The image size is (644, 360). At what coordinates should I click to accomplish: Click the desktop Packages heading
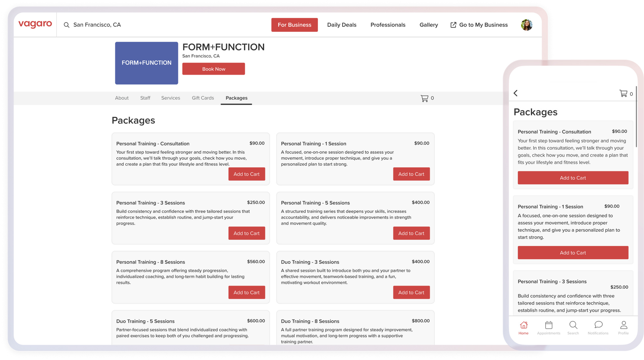coord(133,120)
